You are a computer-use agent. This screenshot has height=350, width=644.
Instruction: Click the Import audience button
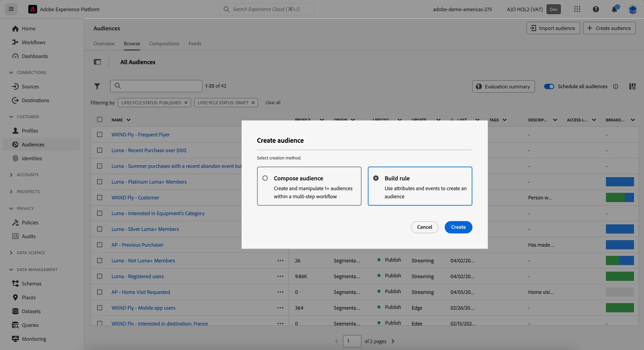tap(553, 28)
